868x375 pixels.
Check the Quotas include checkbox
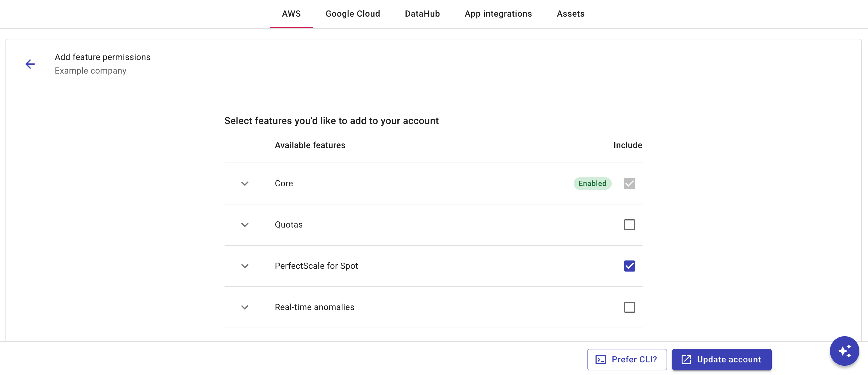pyautogui.click(x=629, y=224)
